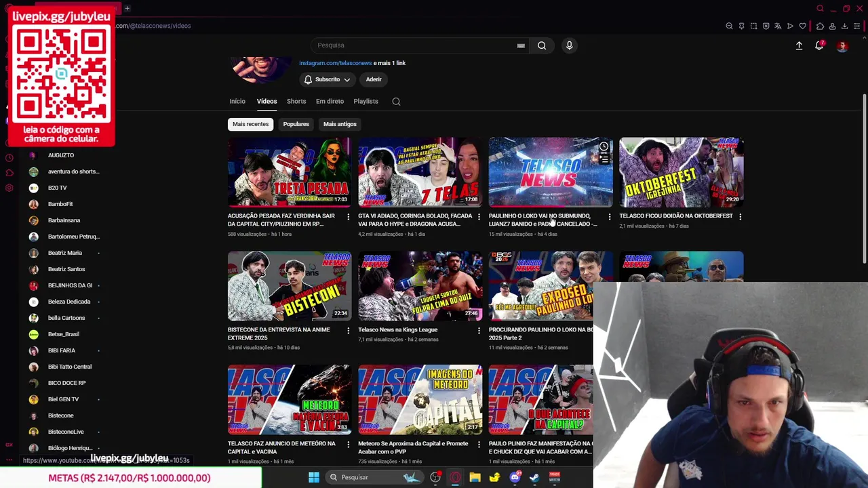Click the pin icon in the address bar
868x488 pixels.
click(741, 26)
